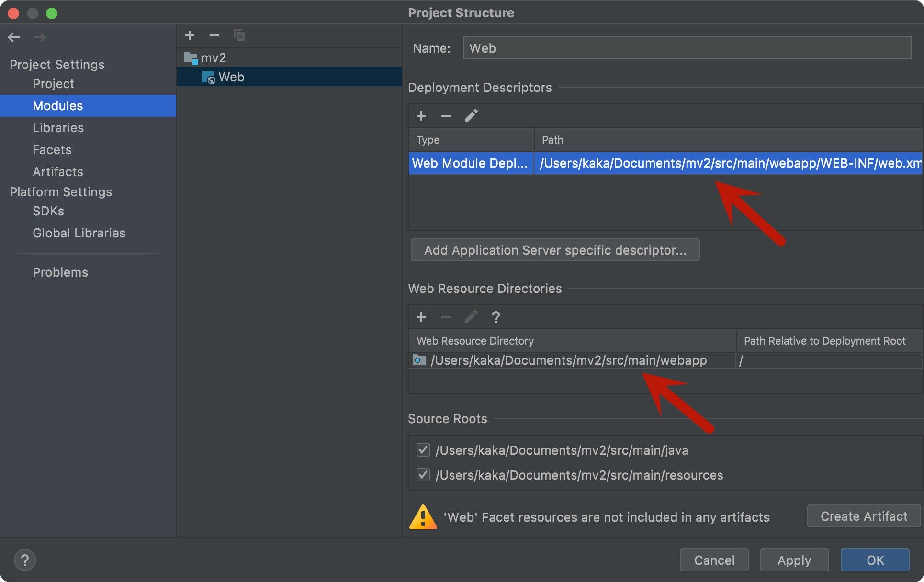
Task: Uncheck the src/main/resources source root
Action: click(423, 475)
